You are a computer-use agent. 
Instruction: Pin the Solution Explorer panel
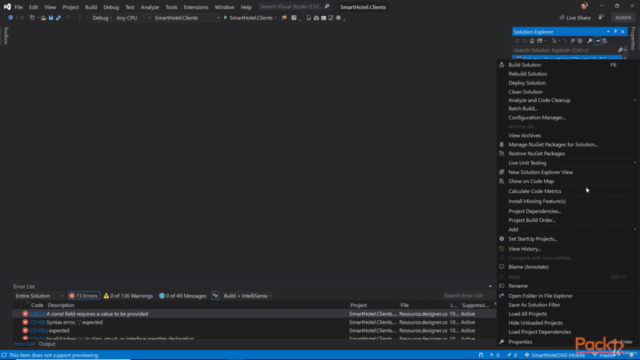click(616, 31)
